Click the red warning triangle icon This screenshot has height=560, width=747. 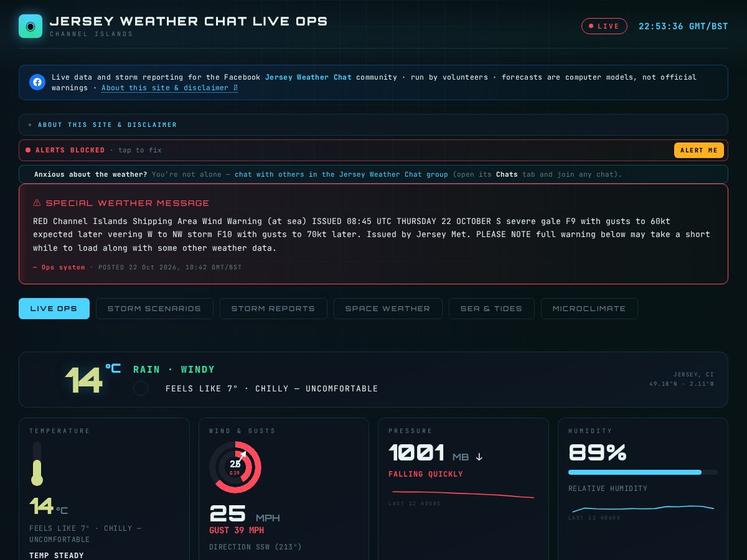tap(37, 203)
